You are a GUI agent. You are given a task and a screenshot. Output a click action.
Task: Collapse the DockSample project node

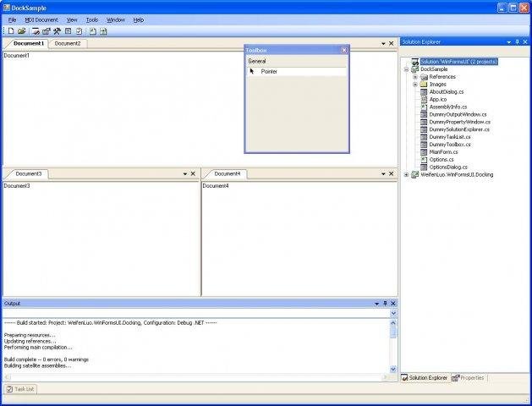pyautogui.click(x=407, y=69)
